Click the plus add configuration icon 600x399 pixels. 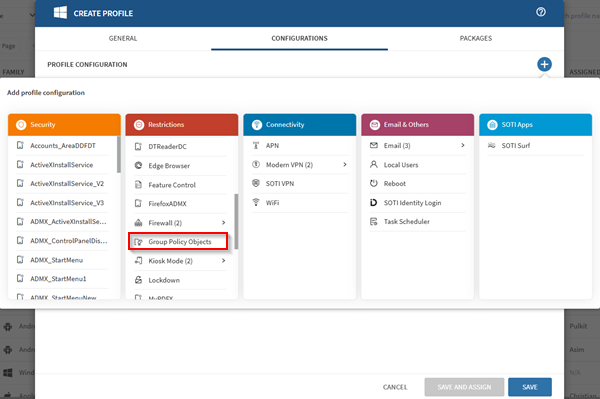pos(544,64)
